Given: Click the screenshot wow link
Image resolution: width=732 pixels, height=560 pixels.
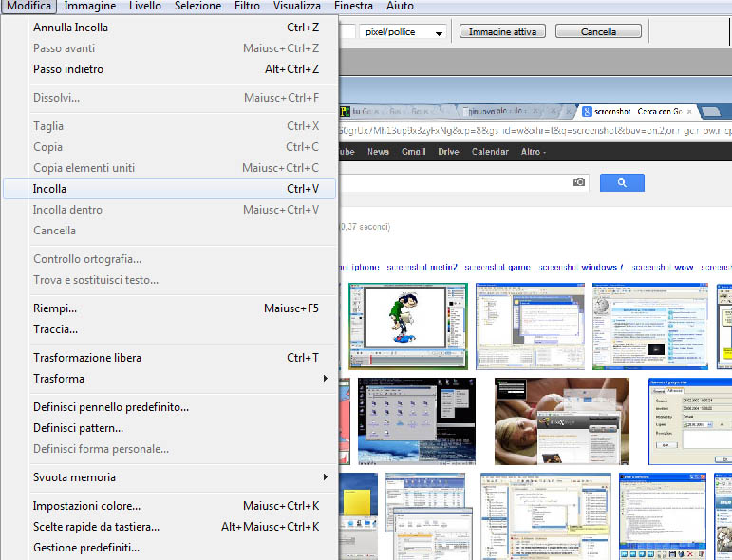Looking at the screenshot, I should point(662,267).
